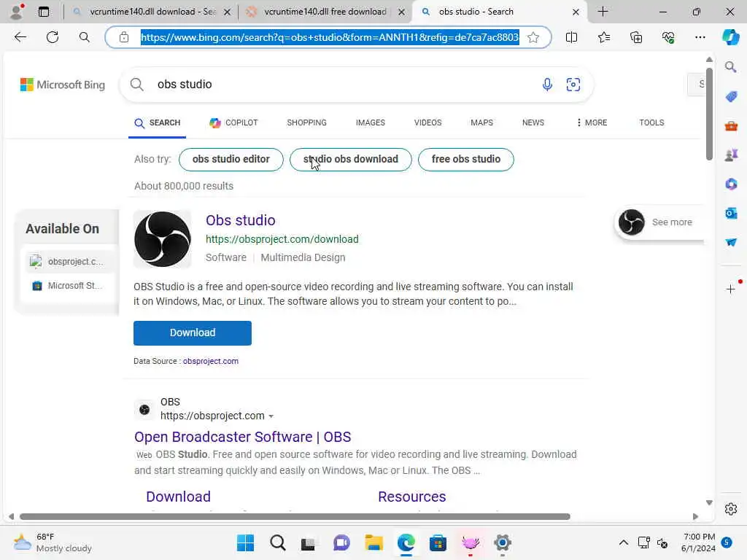The image size is (747, 560).
Task: Open sidebar search magnifier icon
Action: (x=730, y=66)
